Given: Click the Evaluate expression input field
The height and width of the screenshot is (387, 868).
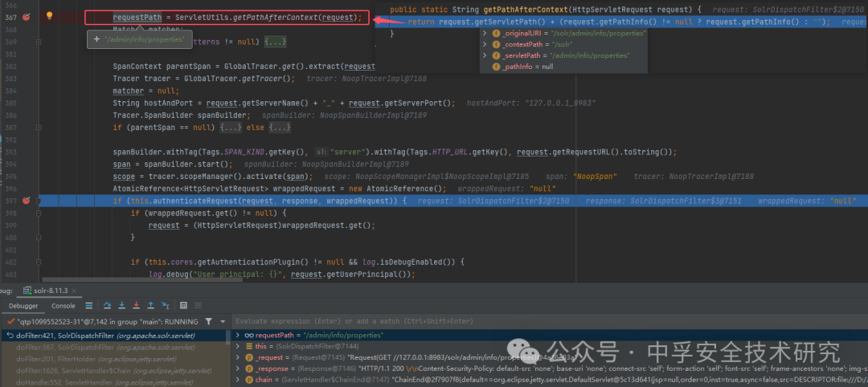Looking at the screenshot, I should [x=551, y=321].
